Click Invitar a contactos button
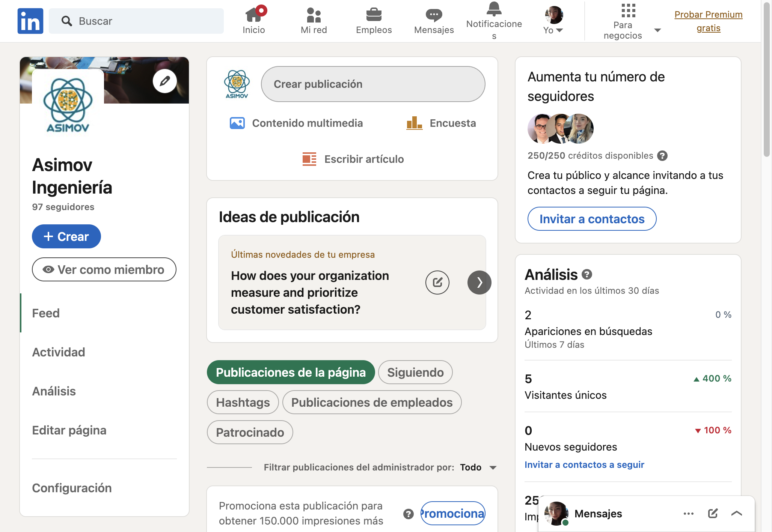The image size is (772, 532). tap(592, 219)
